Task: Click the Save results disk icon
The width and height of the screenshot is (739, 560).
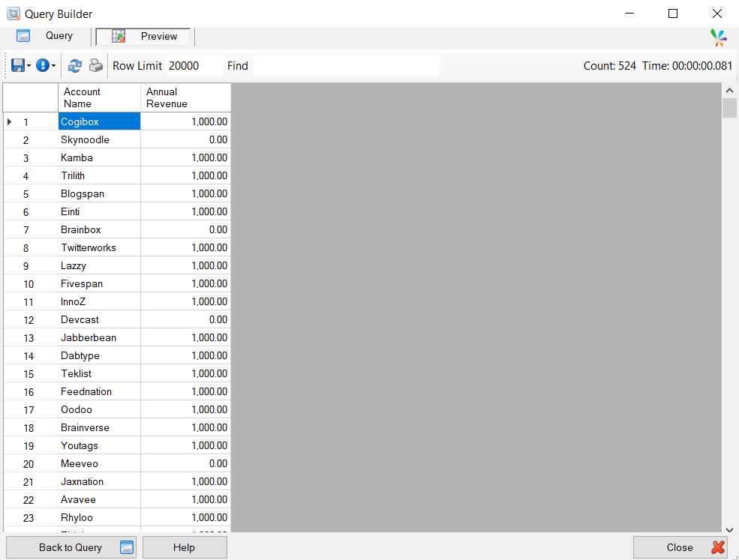Action: pyautogui.click(x=18, y=65)
